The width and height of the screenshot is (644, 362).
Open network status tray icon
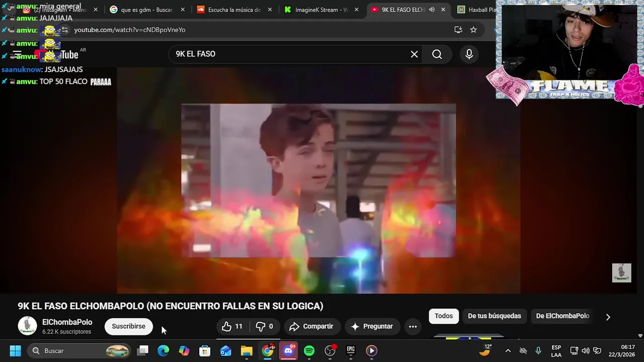(574, 350)
